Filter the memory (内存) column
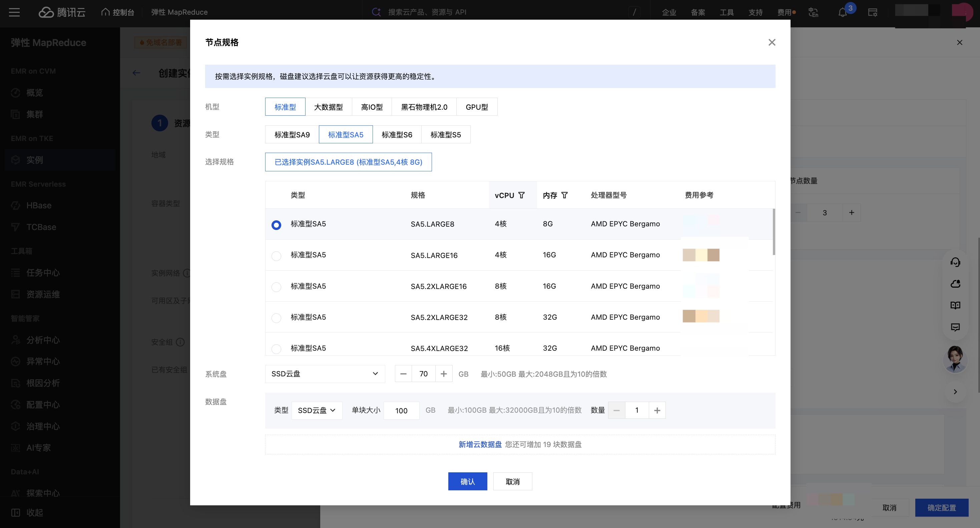 (x=565, y=195)
